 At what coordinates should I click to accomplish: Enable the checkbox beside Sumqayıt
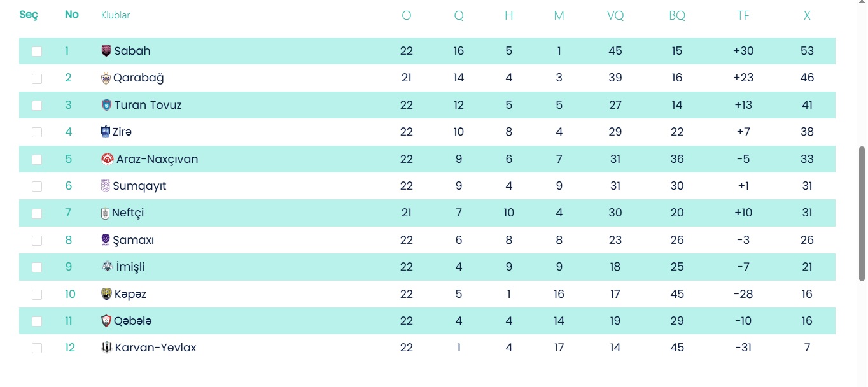(x=37, y=186)
